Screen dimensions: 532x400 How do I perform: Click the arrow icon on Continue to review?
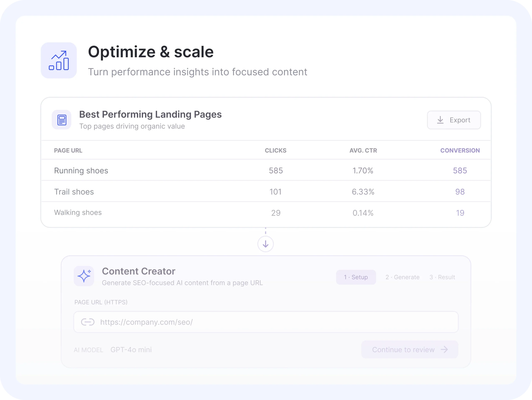point(444,349)
